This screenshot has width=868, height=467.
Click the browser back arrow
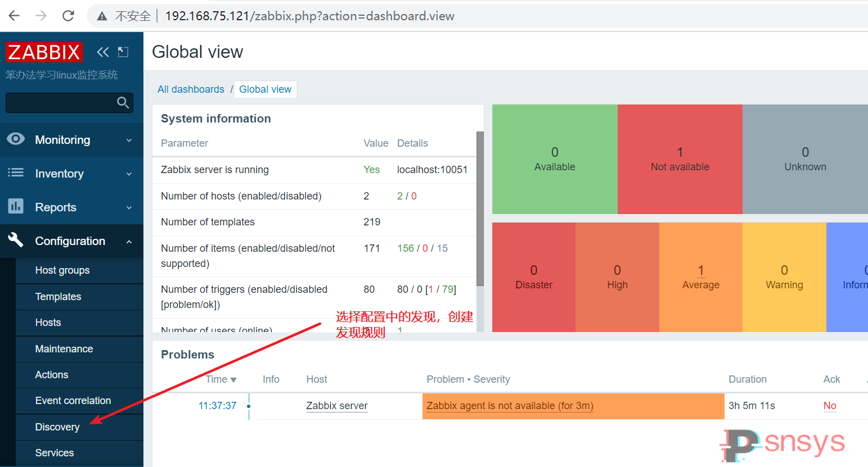[x=14, y=16]
